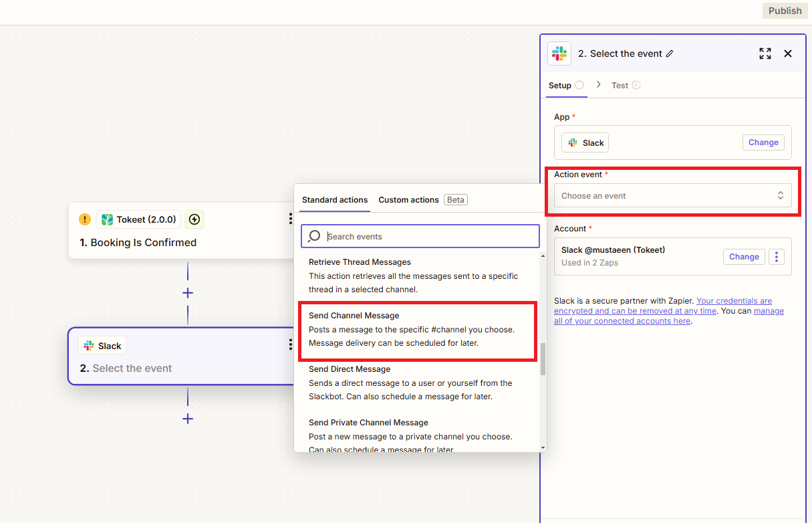
Task: Open step 2 three-dot menu
Action: tap(290, 344)
